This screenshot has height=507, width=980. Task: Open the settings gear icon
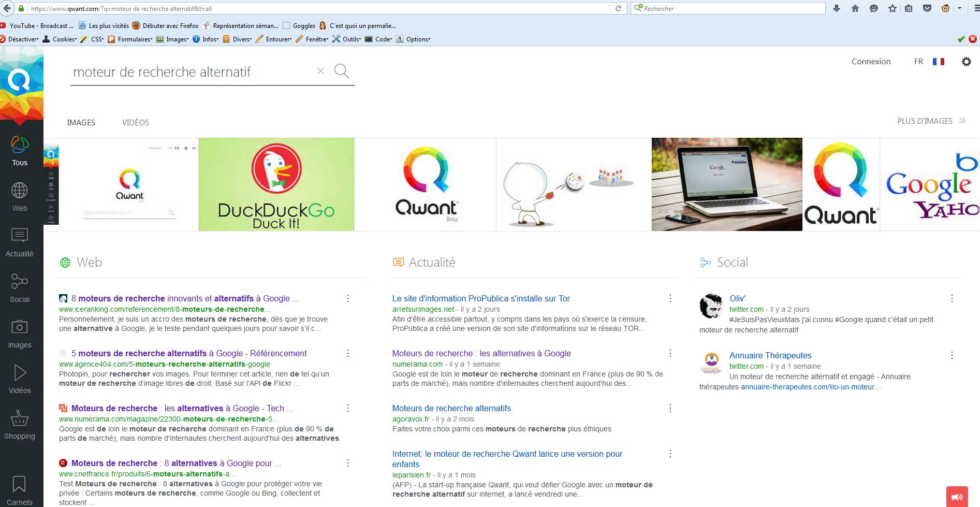[x=966, y=62]
